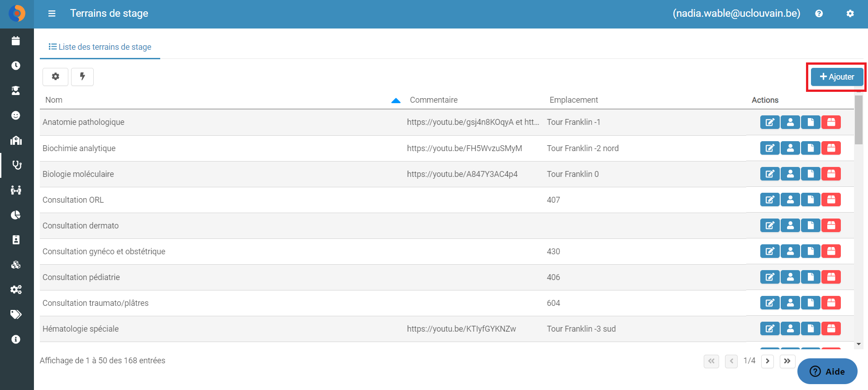
Task: Click the table vertical scrollbar thumb
Action: (x=858, y=120)
